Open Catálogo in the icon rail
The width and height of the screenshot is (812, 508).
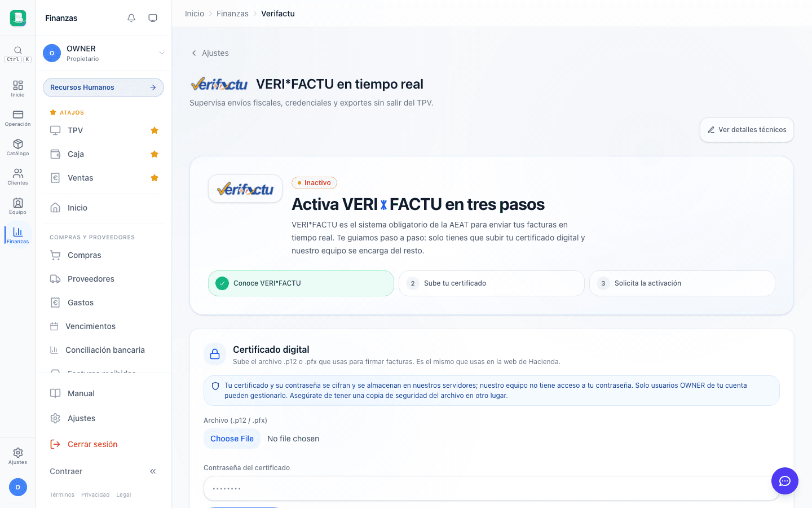pos(18,147)
